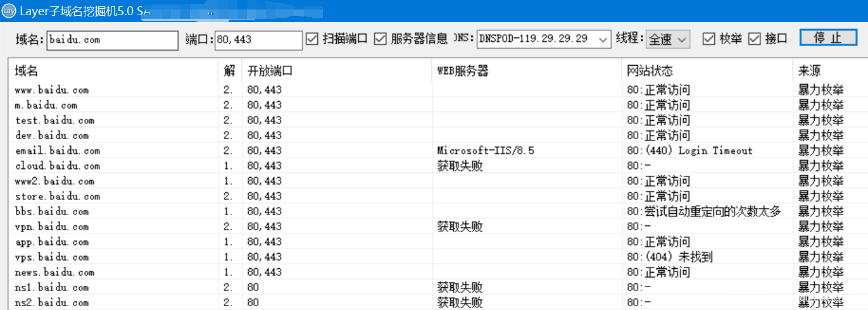868x310 pixels.
Task: Click the 停止 button
Action: [x=828, y=38]
